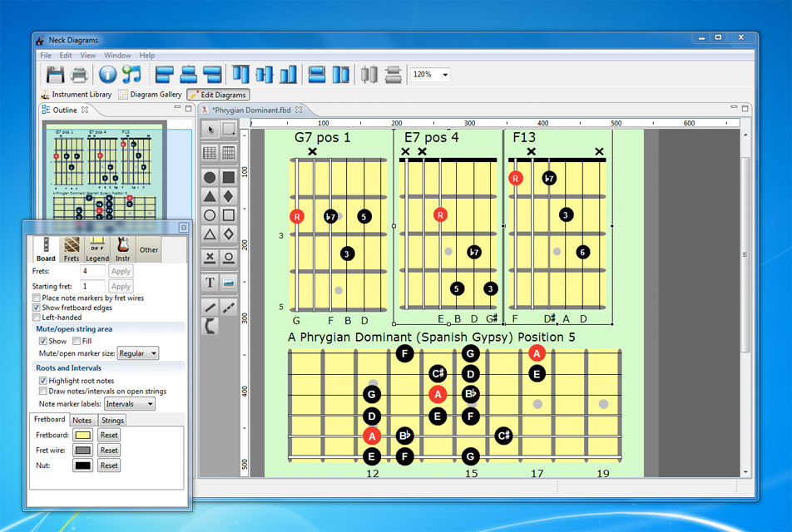This screenshot has height=532, width=792.
Task: Open the Frets tab in properties panel
Action: pyautogui.click(x=72, y=249)
